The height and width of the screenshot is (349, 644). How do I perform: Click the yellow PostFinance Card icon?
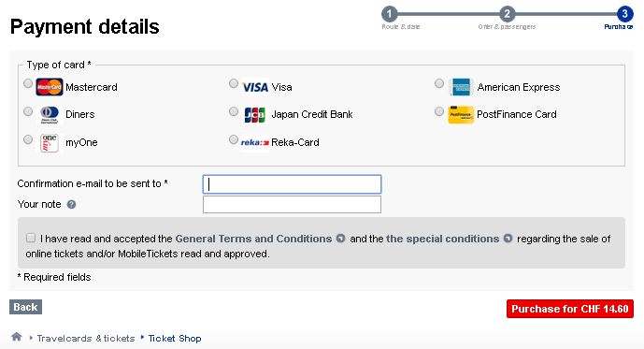pyautogui.click(x=461, y=115)
